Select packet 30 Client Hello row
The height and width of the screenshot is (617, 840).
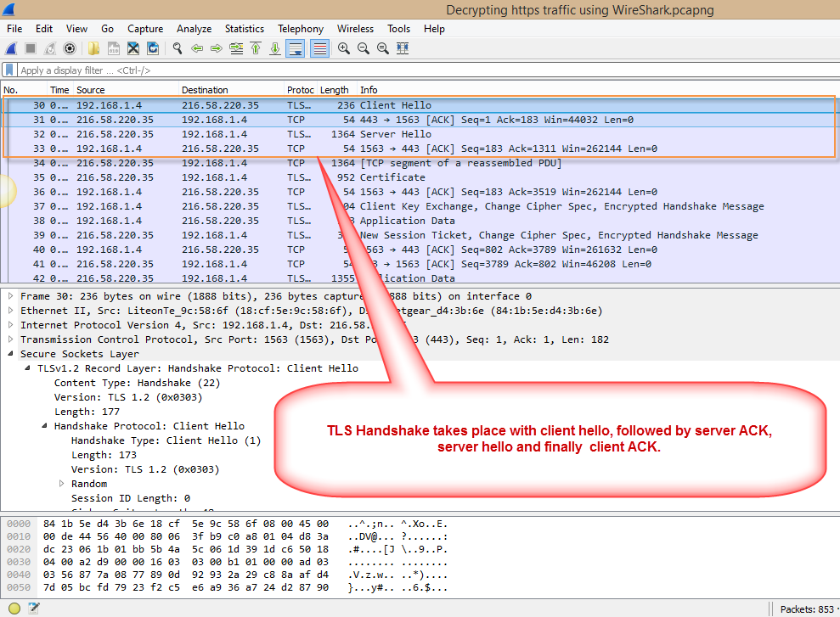click(420, 105)
